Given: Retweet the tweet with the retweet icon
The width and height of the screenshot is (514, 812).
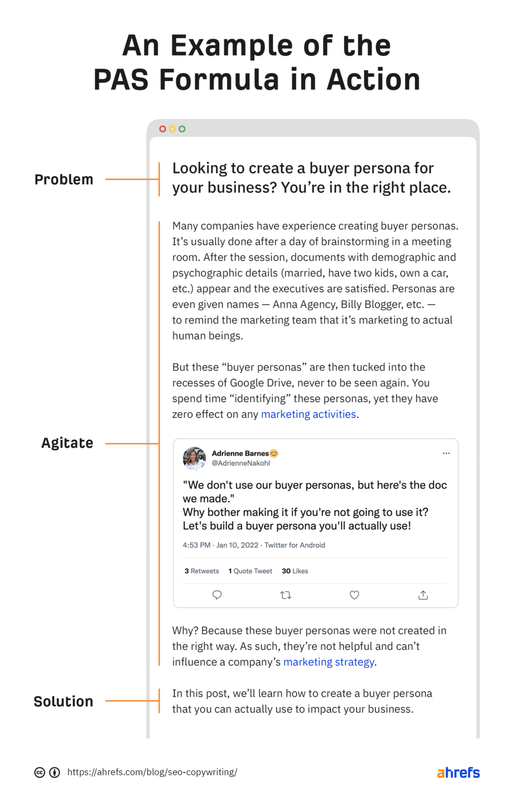Looking at the screenshot, I should (x=286, y=595).
